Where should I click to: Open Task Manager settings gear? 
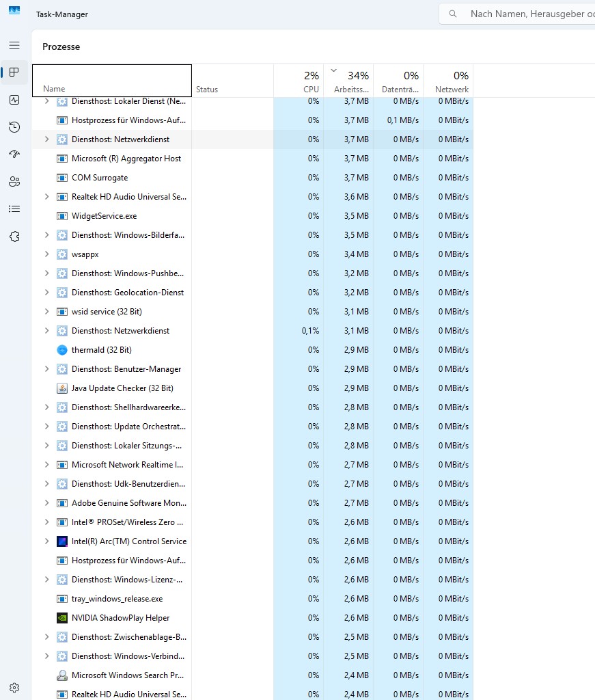coord(14,688)
